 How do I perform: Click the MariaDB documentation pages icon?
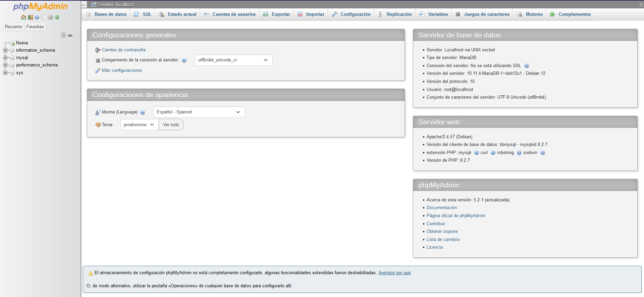(x=44, y=17)
